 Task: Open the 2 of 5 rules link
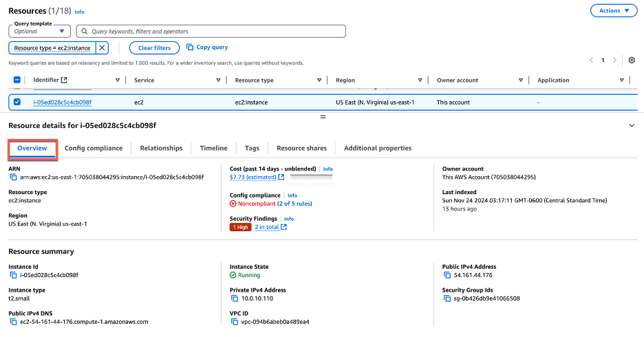coord(294,204)
